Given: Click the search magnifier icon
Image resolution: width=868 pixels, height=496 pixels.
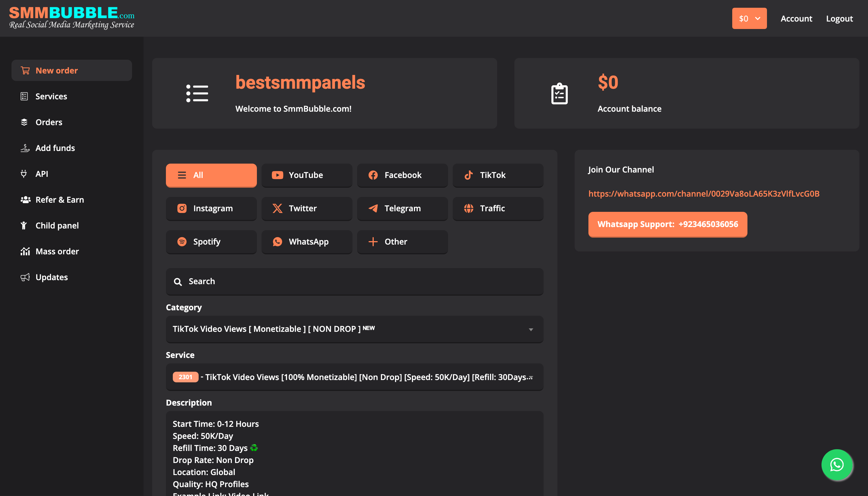Looking at the screenshot, I should 177,282.
